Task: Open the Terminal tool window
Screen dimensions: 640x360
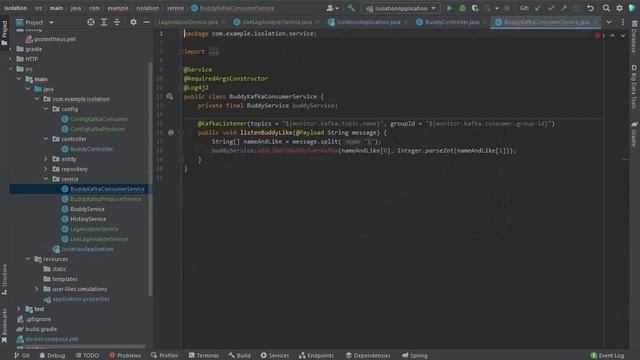Action: 204,356
